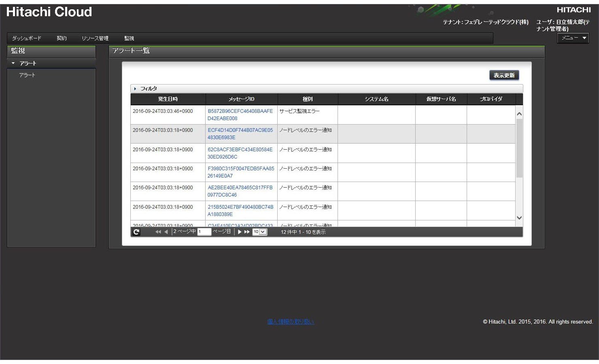Screen dimensions: 599x364
Task: Click the 表示更新 button
Action: point(504,75)
